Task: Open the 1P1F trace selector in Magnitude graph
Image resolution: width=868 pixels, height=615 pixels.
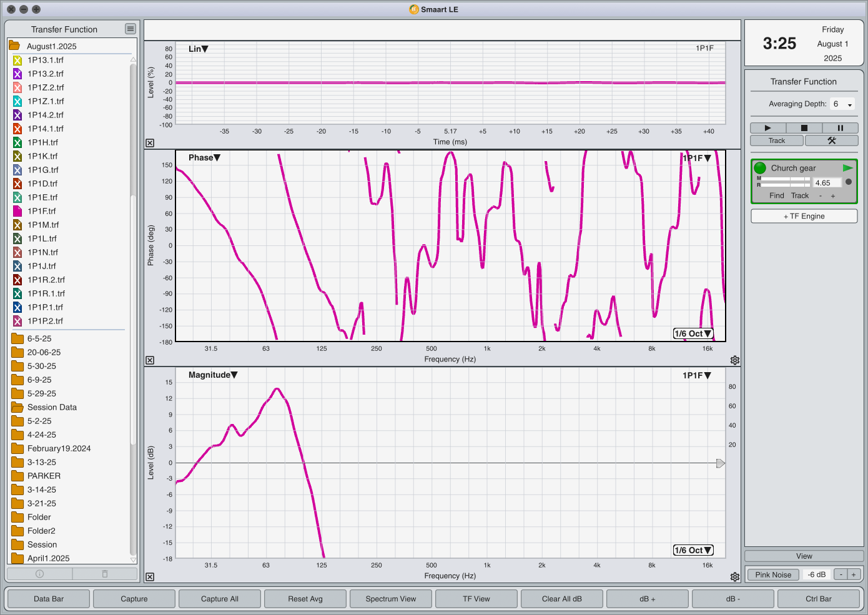Action: click(x=697, y=375)
